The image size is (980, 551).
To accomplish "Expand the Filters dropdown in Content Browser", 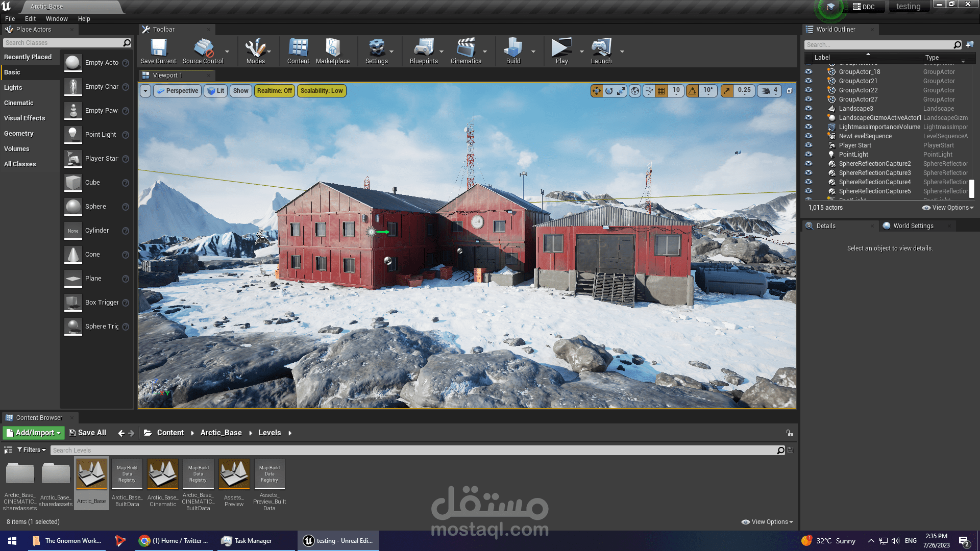I will click(32, 450).
